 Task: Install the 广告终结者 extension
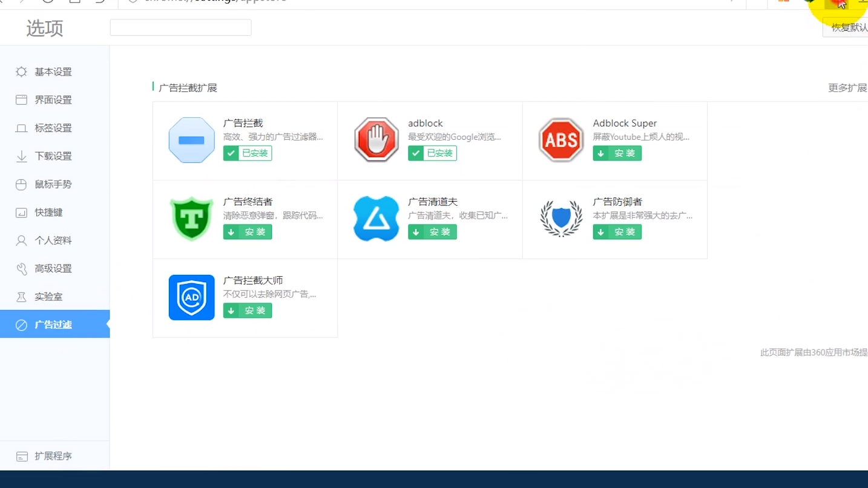[x=248, y=232]
